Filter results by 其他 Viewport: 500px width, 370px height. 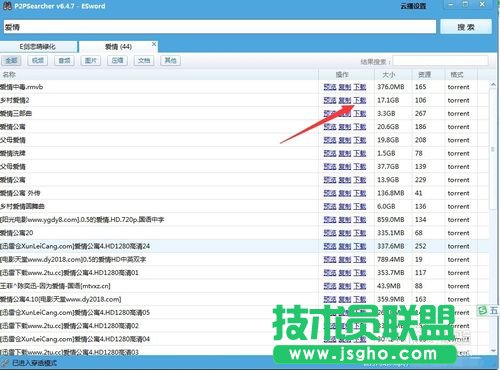[170, 60]
